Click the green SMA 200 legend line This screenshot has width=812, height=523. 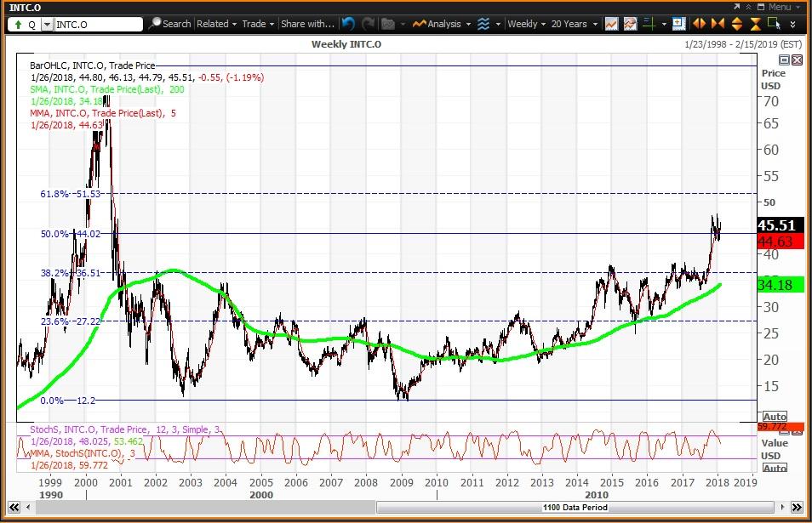click(107, 89)
